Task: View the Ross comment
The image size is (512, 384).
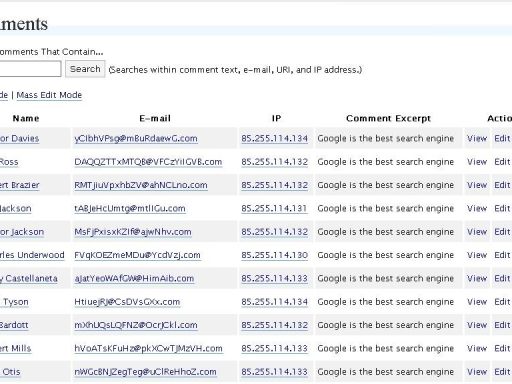Action: pyautogui.click(x=477, y=162)
